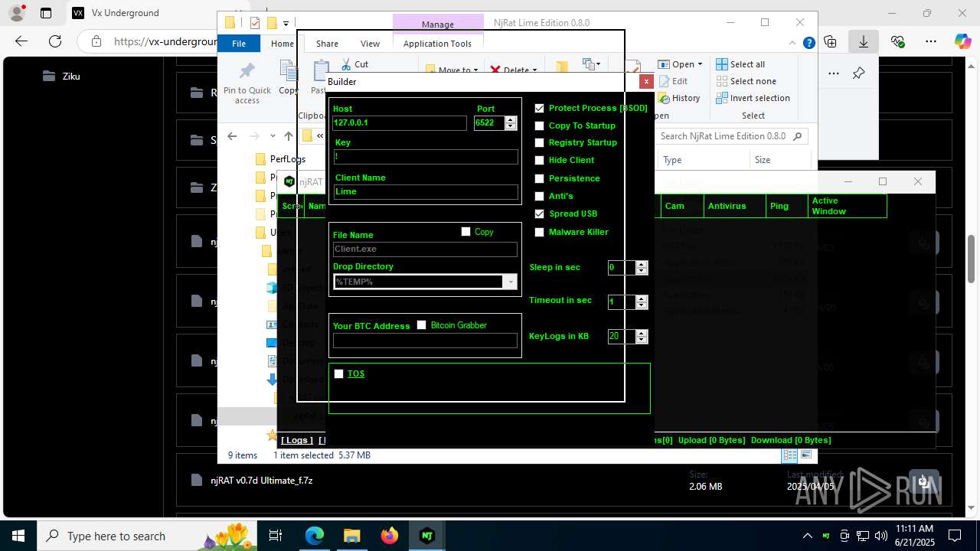
Task: Click the Host address input field
Action: point(399,122)
